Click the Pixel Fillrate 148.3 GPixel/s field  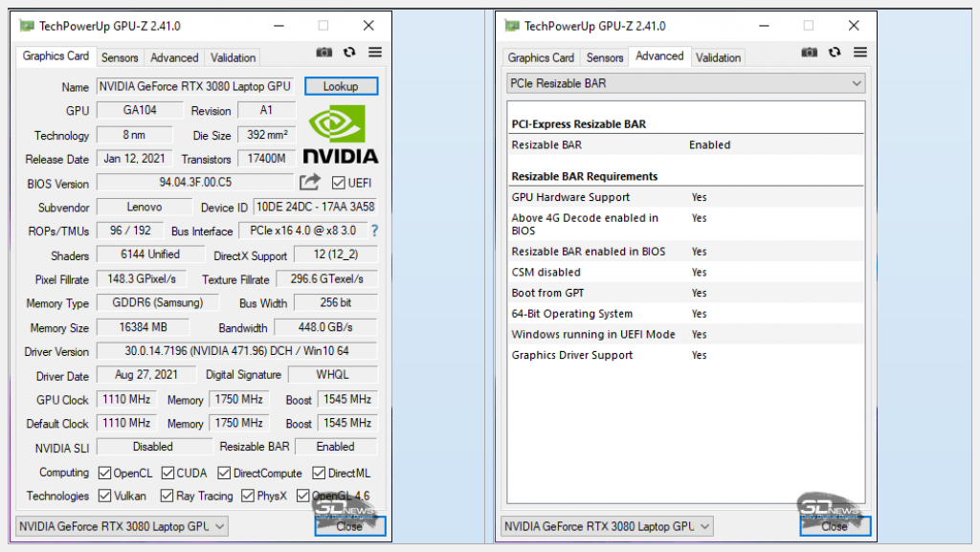[142, 279]
